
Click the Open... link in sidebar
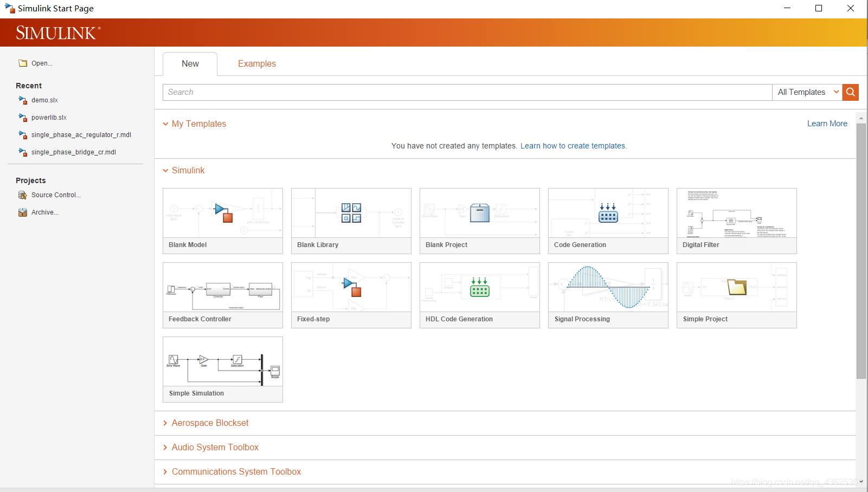pyautogui.click(x=42, y=63)
